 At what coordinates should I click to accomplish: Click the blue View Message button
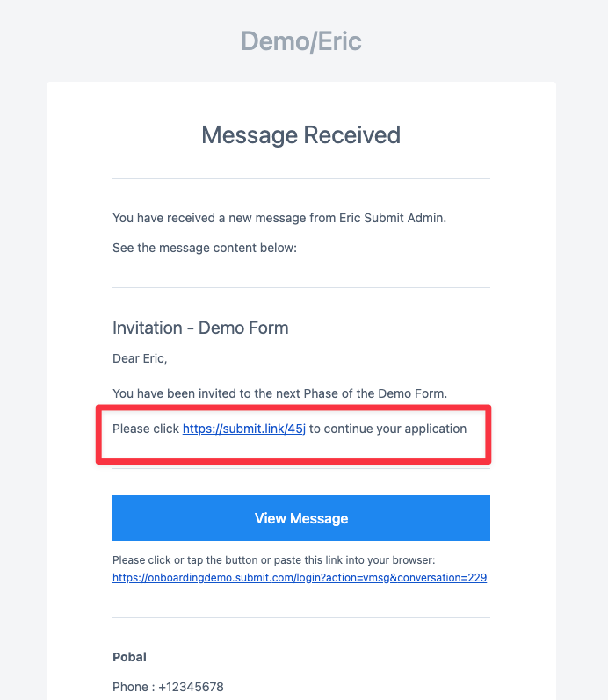301,518
